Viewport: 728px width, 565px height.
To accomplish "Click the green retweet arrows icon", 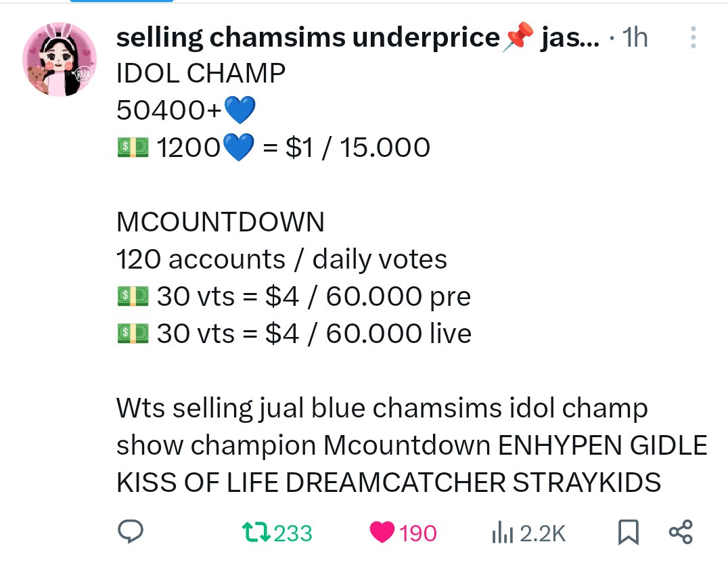I will click(256, 533).
